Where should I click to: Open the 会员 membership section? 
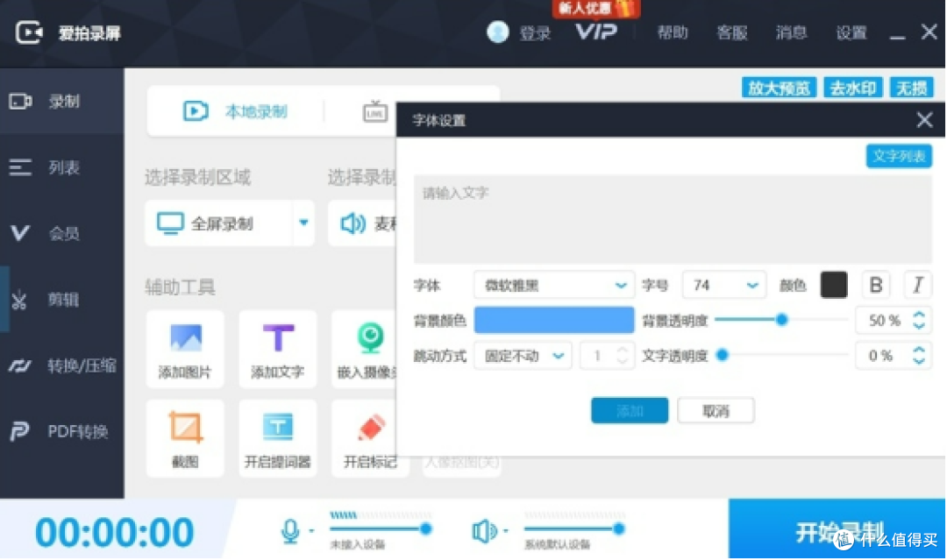(x=61, y=233)
